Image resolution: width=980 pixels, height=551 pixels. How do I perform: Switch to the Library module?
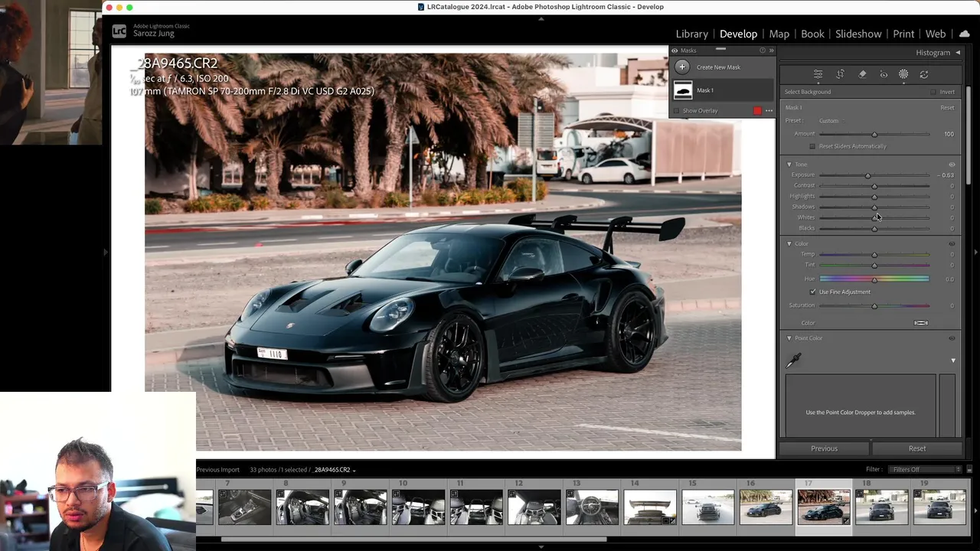click(692, 34)
